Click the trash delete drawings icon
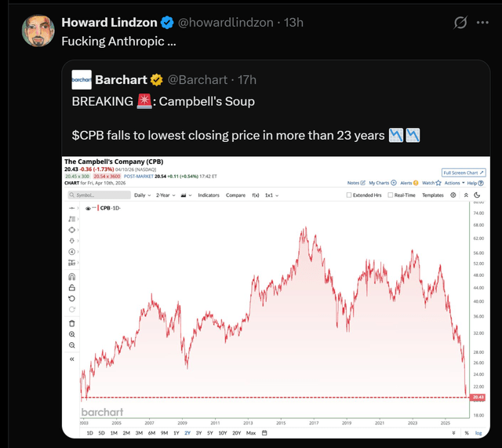This screenshot has height=448, width=502. (72, 322)
